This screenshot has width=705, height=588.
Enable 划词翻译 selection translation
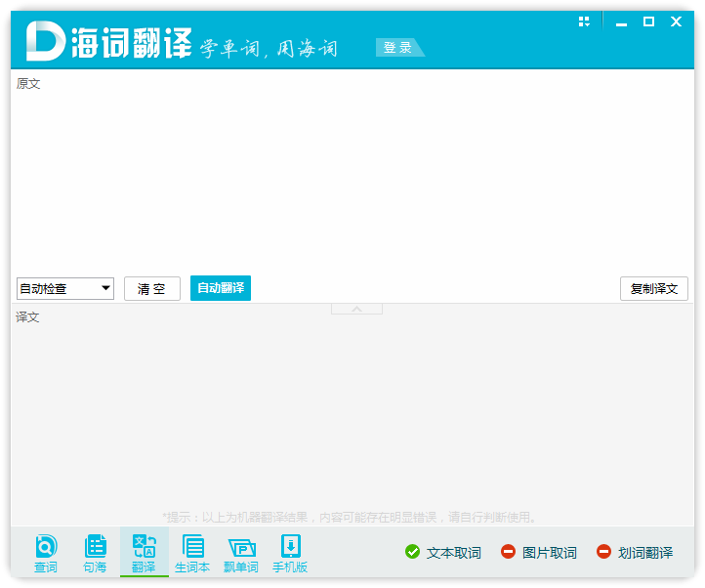[x=635, y=552]
